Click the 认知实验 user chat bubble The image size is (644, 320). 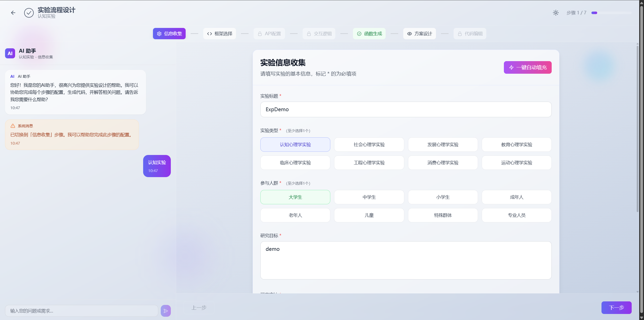pos(157,166)
